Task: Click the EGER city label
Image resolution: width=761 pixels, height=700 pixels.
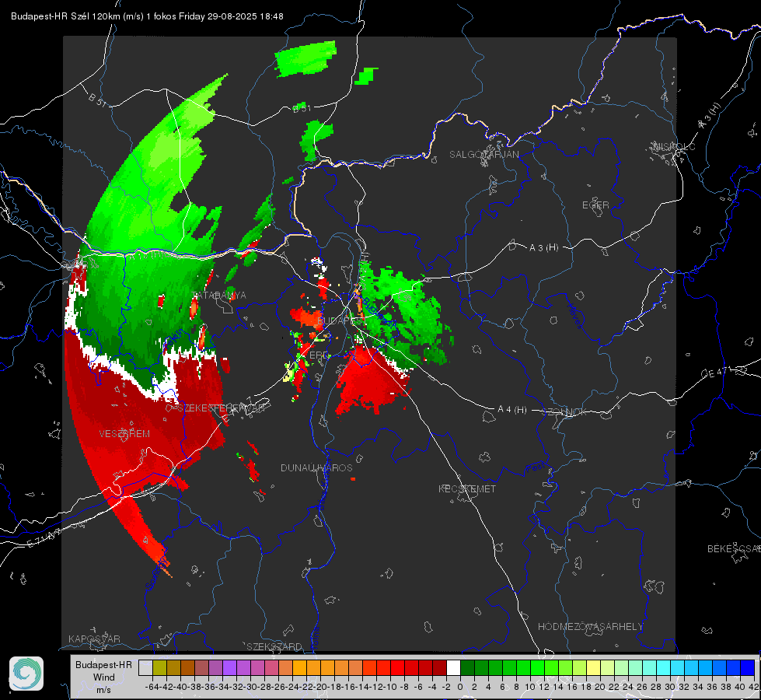Action: tap(595, 205)
